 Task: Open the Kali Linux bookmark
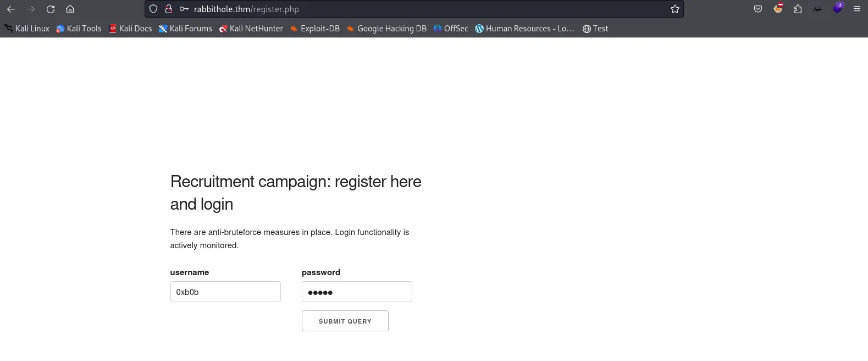coord(27,29)
